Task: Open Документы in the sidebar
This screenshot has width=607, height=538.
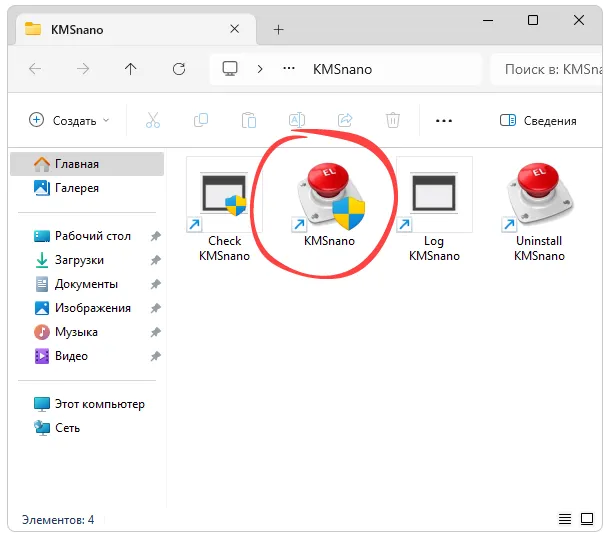Action: coord(87,284)
